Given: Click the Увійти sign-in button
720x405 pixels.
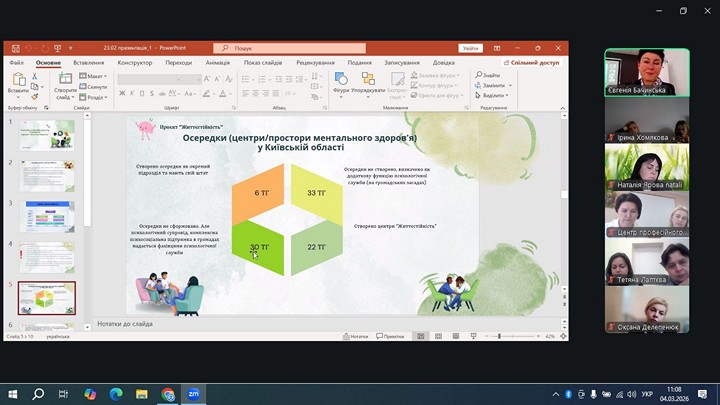Looking at the screenshot, I should 470,47.
